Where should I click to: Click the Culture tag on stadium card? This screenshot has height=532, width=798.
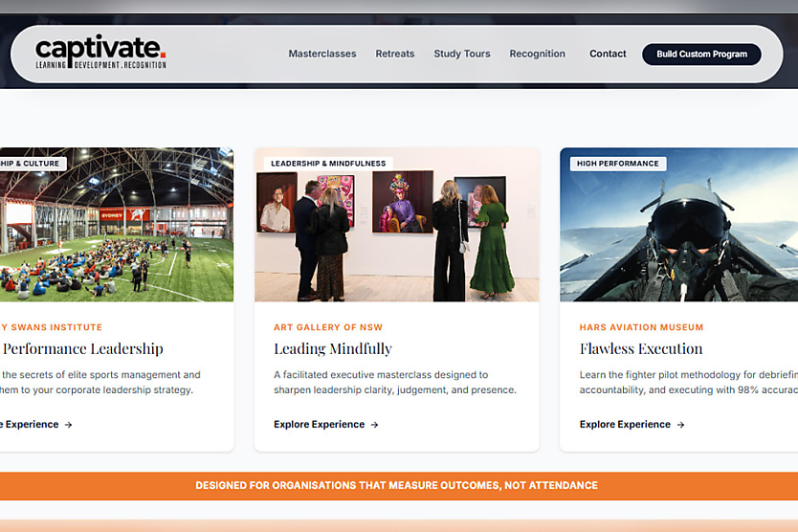point(33,164)
